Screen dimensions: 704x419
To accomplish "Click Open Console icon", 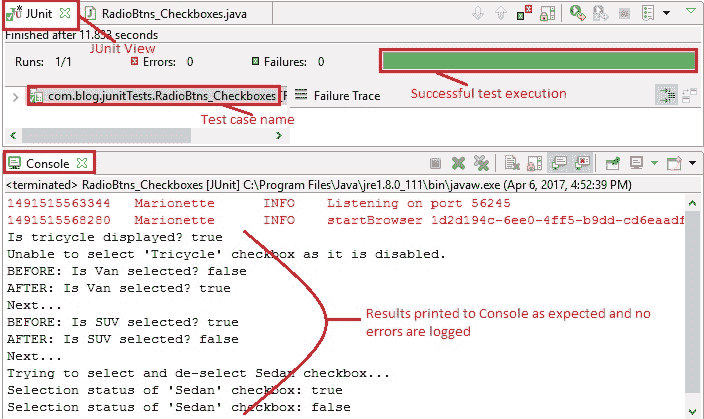I will (x=674, y=163).
